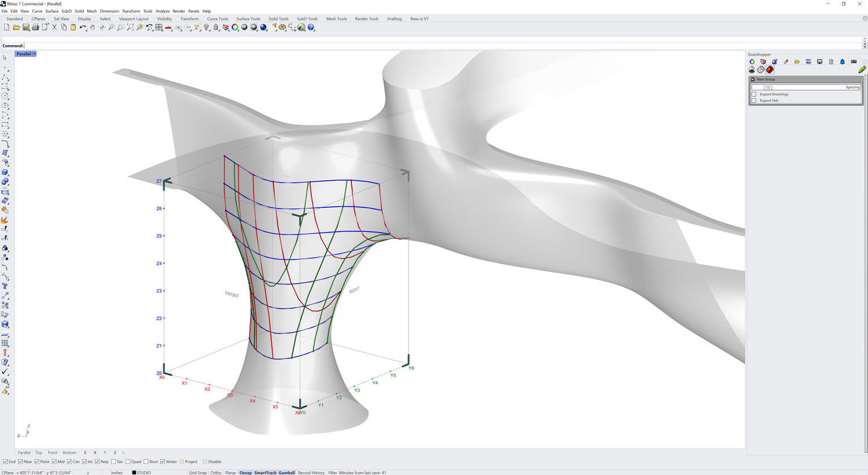Enable the Tan osnap checkbox
Screen dimensions: 868x475
pos(113,462)
